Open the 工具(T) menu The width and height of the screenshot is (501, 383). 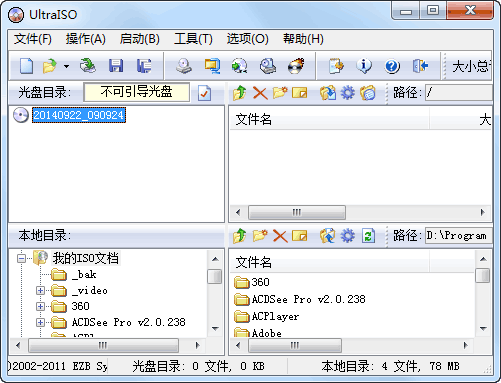[193, 39]
